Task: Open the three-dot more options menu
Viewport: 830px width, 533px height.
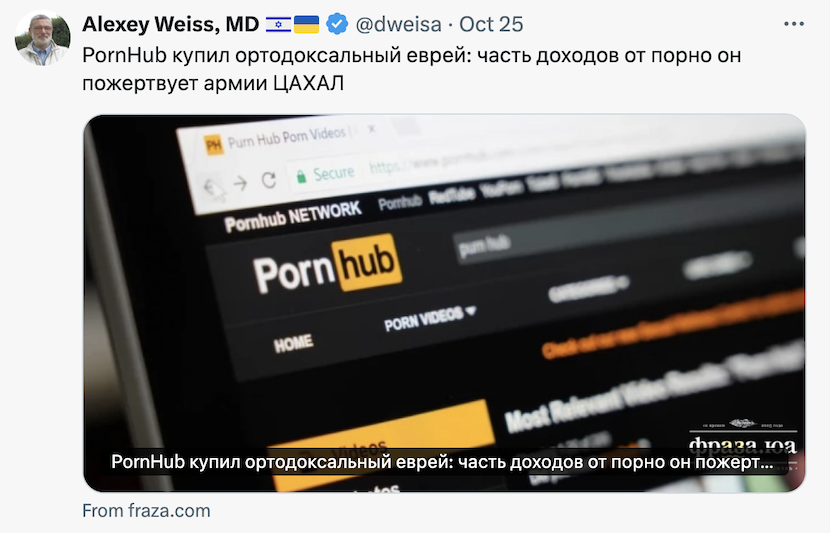Action: coord(794,24)
